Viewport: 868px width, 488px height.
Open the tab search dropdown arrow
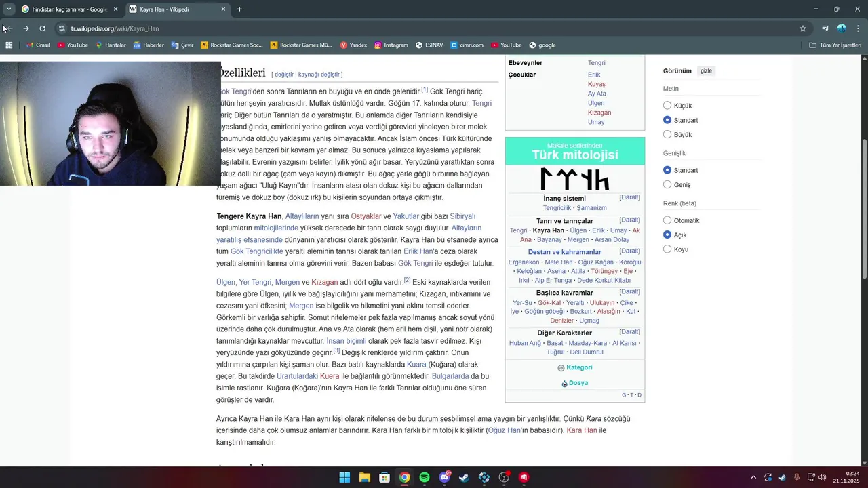(x=9, y=9)
